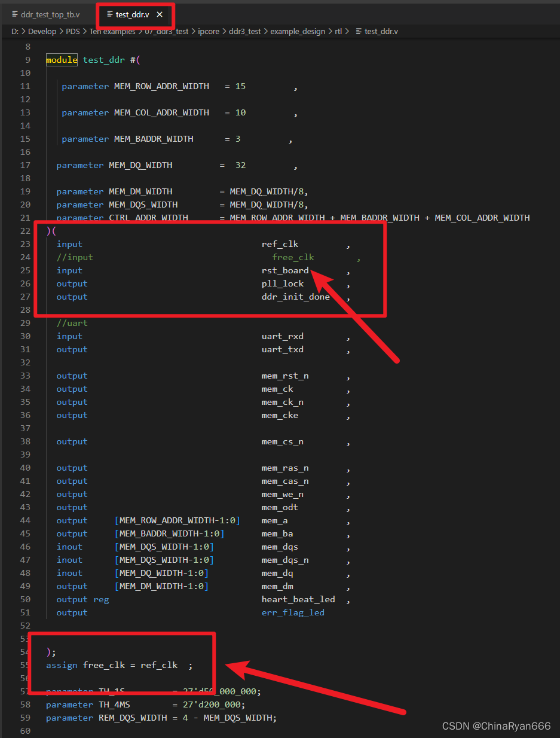Click uart_txd port name

(x=283, y=349)
